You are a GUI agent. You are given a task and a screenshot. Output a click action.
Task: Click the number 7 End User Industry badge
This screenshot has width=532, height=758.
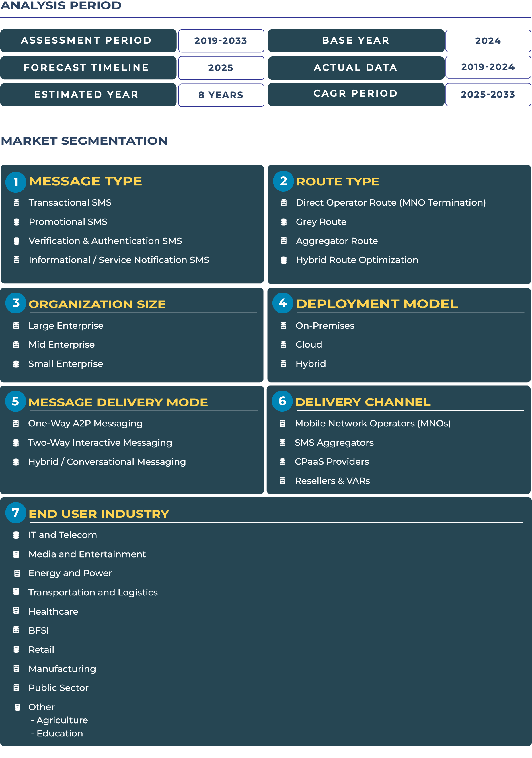[15, 513]
